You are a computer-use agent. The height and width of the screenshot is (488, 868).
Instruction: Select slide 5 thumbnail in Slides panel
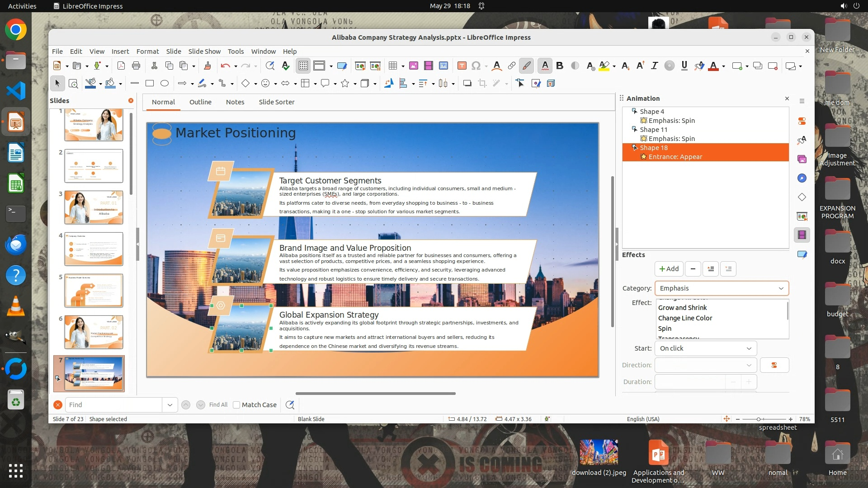pos(94,291)
